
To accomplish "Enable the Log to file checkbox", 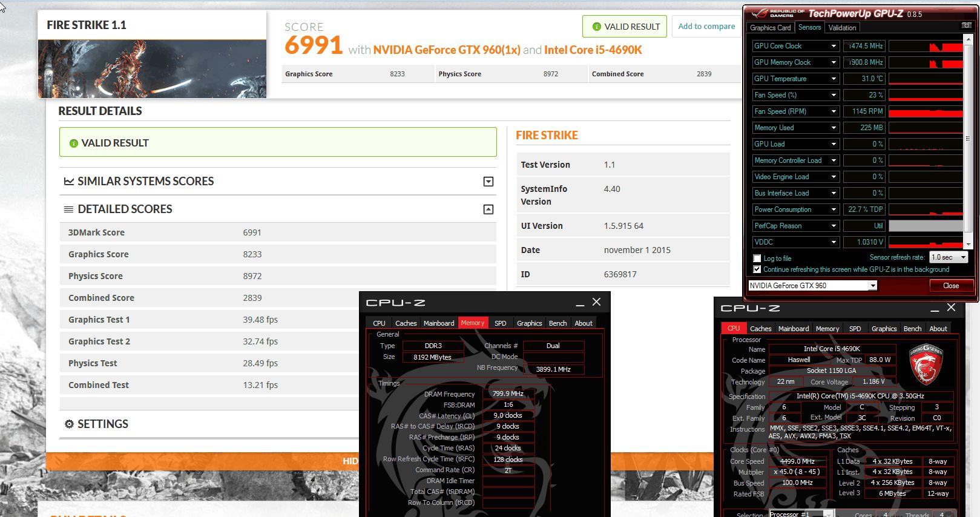I will pyautogui.click(x=757, y=258).
